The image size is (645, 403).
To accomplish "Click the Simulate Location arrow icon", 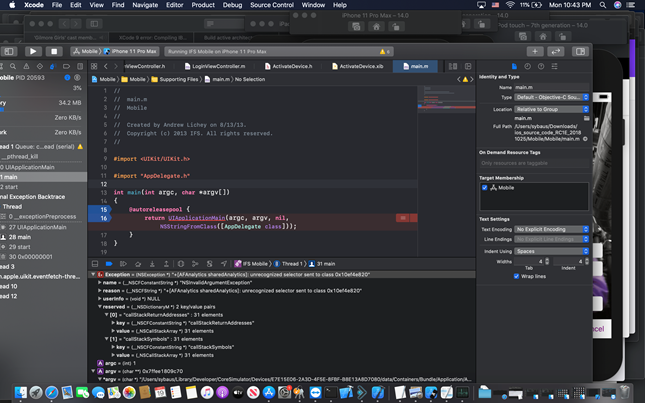I will 224,264.
